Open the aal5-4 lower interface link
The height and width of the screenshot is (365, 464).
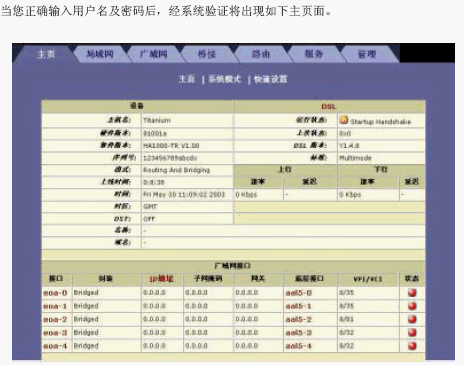click(299, 346)
